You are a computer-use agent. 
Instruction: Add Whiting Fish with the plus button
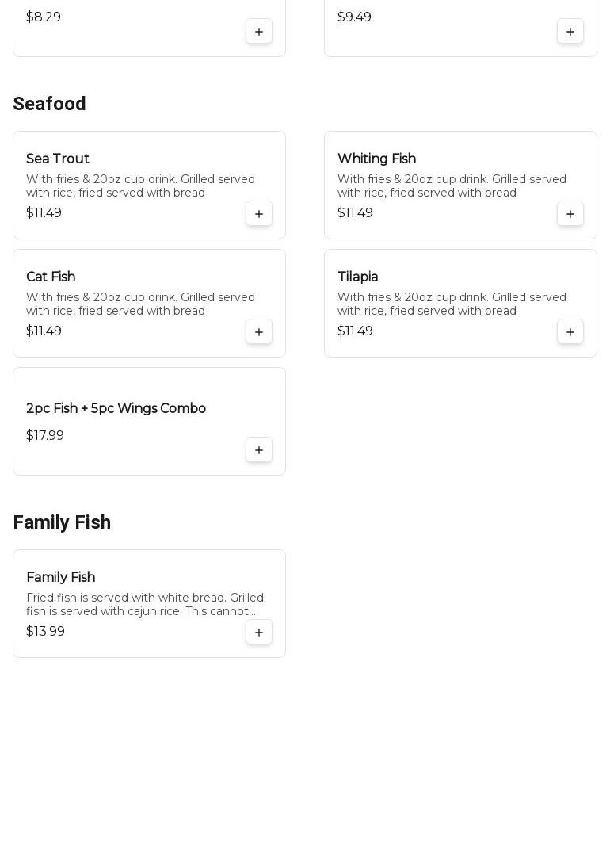(x=570, y=214)
